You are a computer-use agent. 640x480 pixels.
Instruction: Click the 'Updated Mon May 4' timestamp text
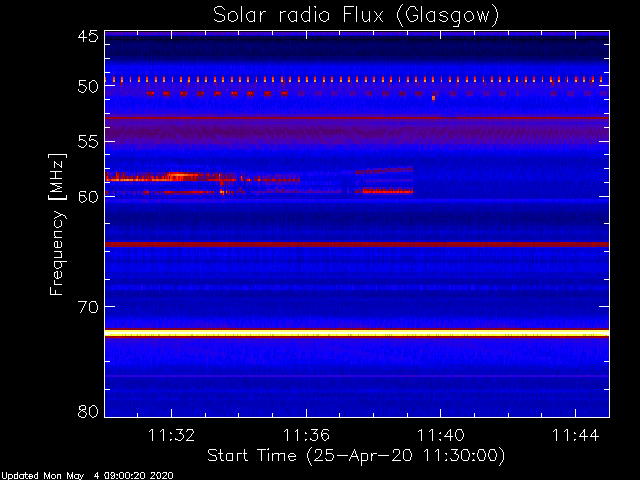(x=87, y=476)
